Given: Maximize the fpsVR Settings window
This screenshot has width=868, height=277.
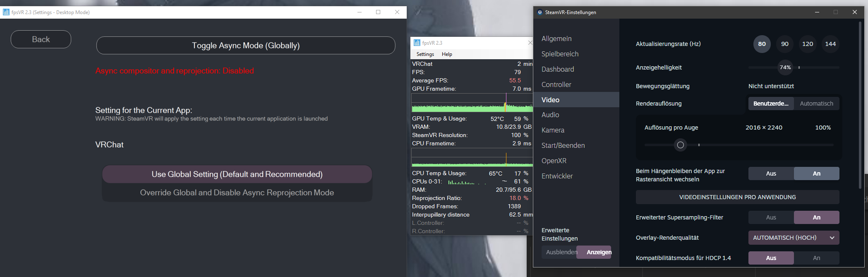Looking at the screenshot, I should click(x=378, y=12).
